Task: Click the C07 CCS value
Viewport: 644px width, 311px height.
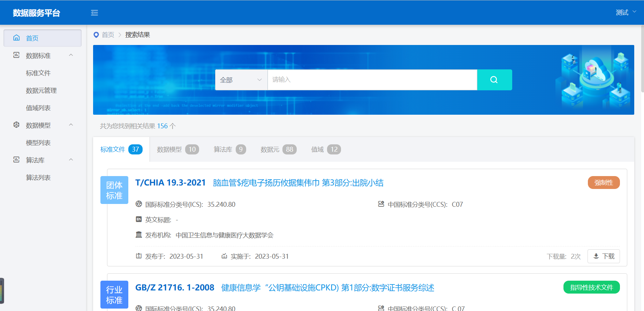Action: [x=457, y=204]
